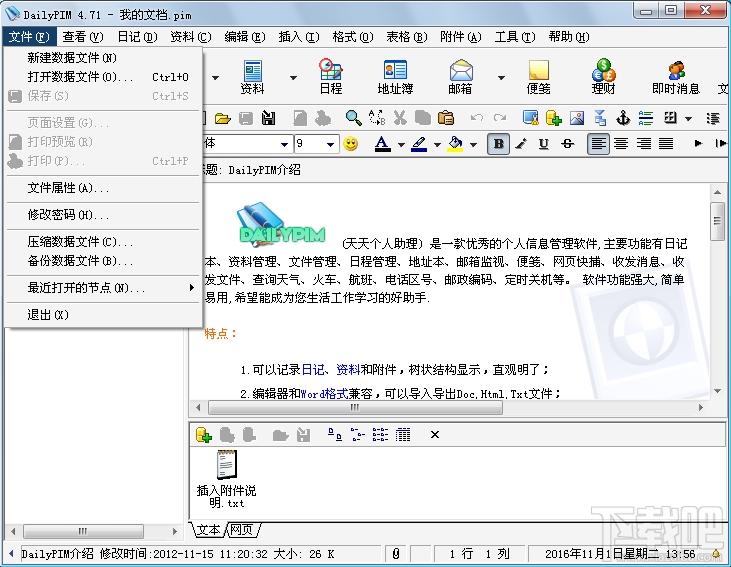Viewport: 731px width, 567px height.
Task: Open the 资料 (Data) module in toolbar
Action: coord(252,77)
